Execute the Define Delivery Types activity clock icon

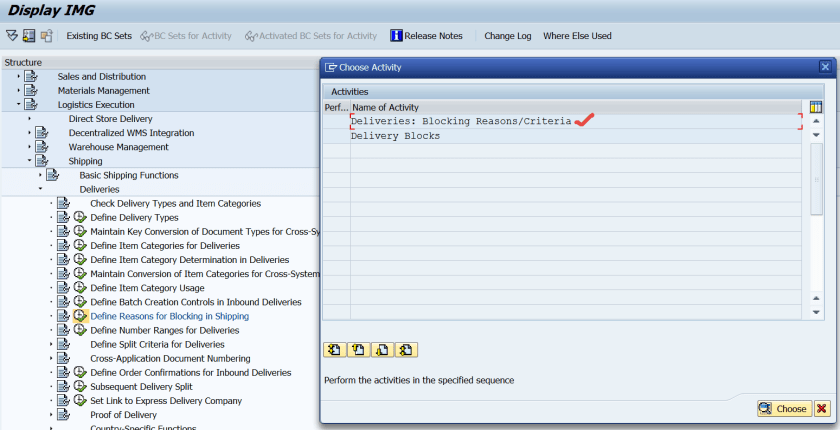[x=80, y=217]
